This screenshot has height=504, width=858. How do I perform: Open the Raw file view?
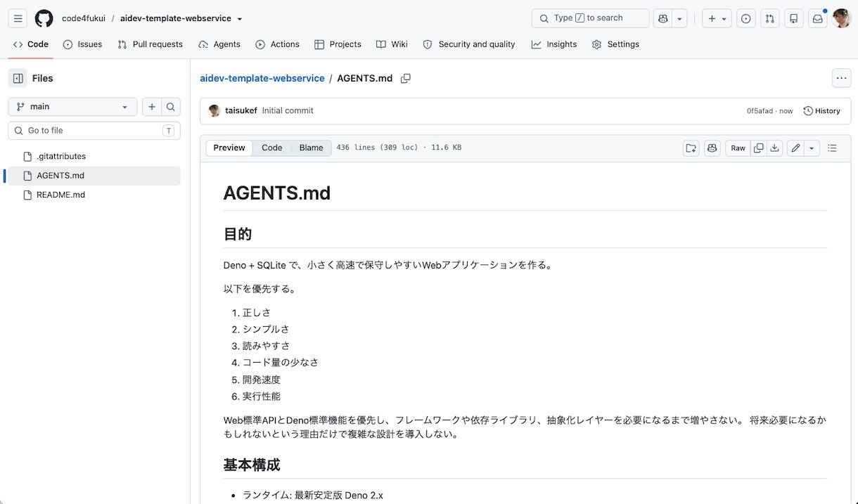[738, 148]
